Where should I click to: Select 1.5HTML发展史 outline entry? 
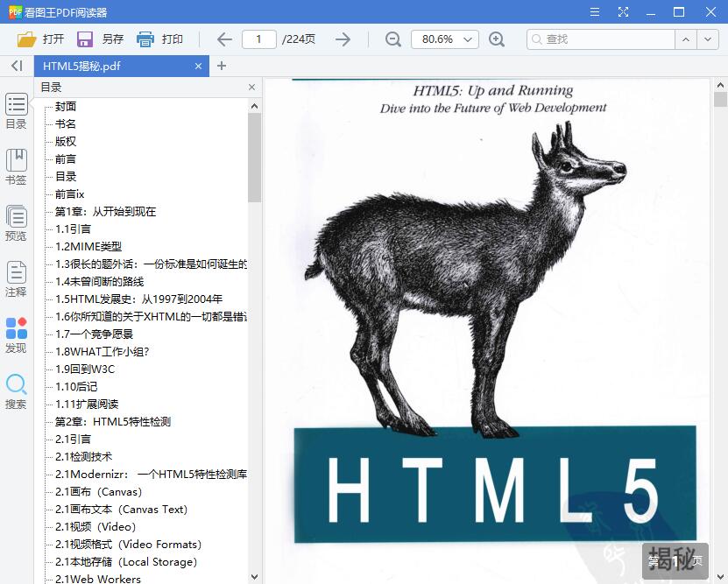click(x=138, y=299)
